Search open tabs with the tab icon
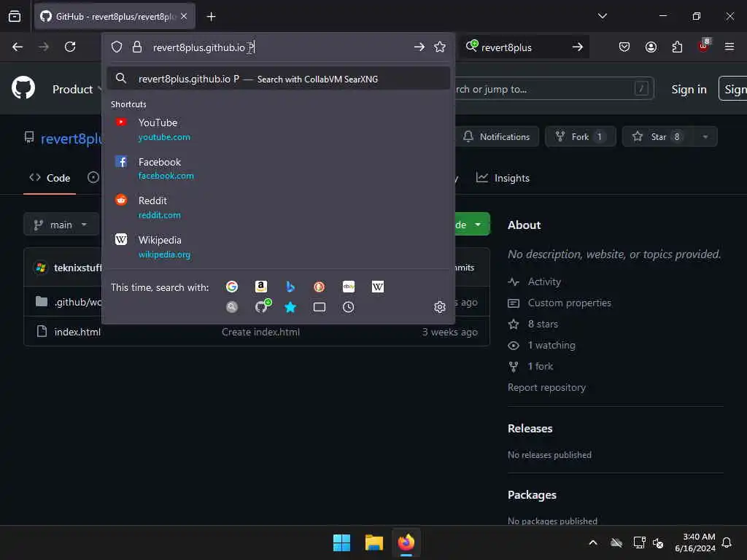Screen dimensions: 747x560 (320, 307)
